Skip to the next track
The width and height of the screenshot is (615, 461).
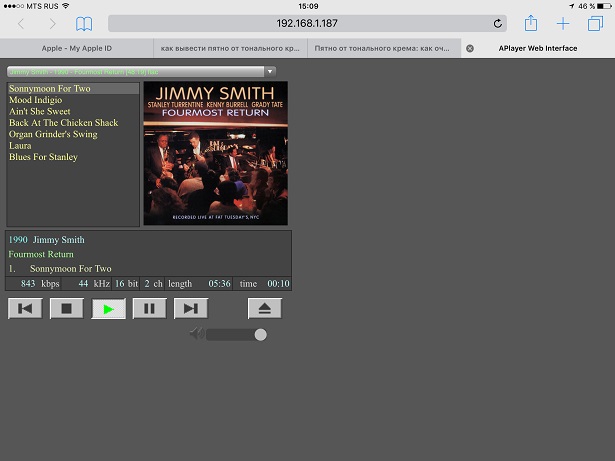[x=191, y=308]
